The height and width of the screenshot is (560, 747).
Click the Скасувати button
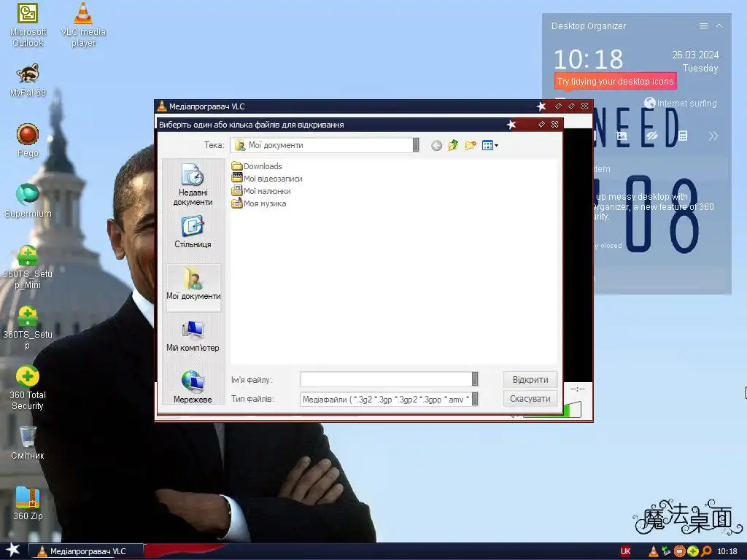click(530, 399)
